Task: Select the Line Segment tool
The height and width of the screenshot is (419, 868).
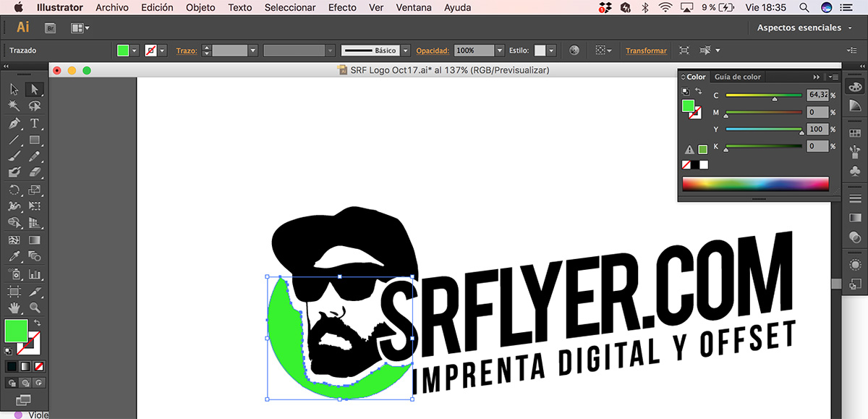Action: click(x=14, y=140)
